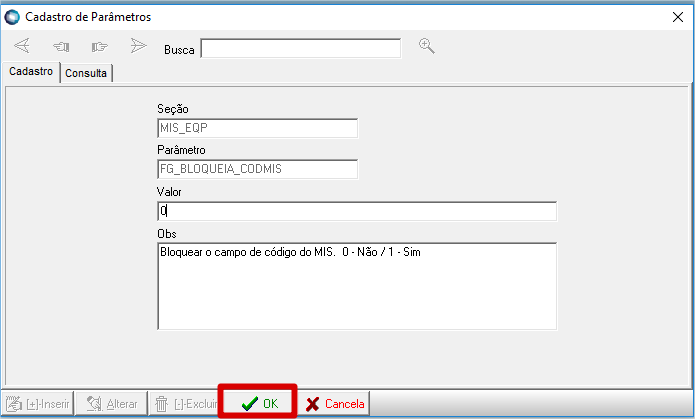The height and width of the screenshot is (419, 695).
Task: Click the [+]-Inserir button
Action: click(x=38, y=403)
